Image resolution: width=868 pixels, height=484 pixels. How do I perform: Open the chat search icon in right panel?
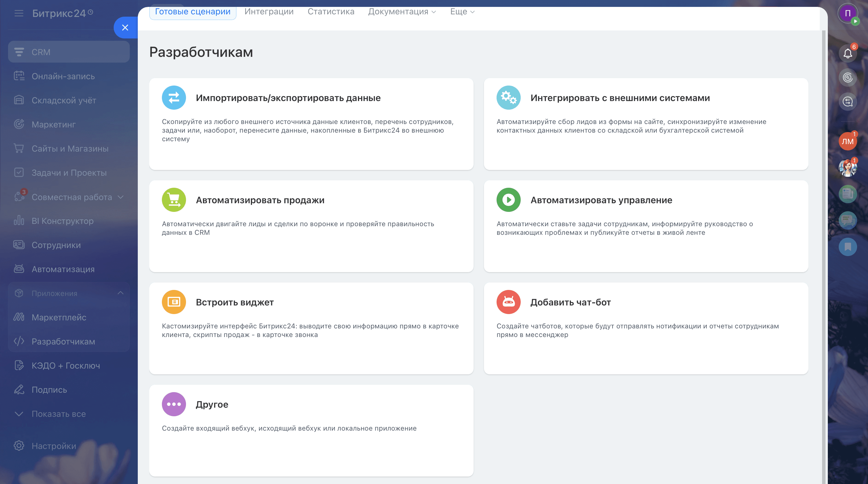tap(848, 102)
